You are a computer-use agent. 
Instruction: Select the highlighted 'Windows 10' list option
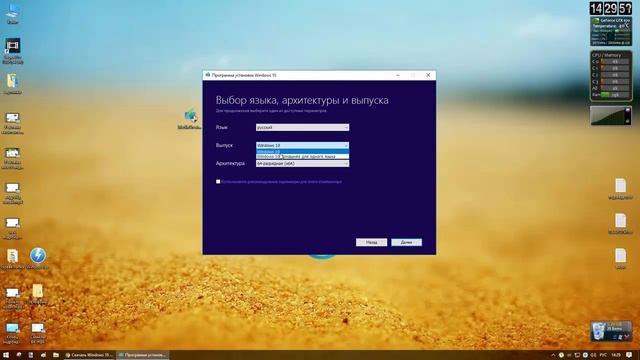pos(302,151)
